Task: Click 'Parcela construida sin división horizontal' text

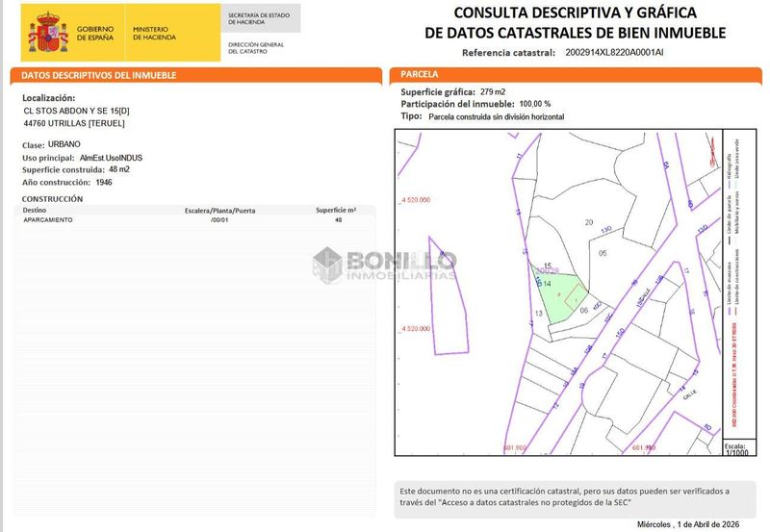Action: [x=497, y=116]
